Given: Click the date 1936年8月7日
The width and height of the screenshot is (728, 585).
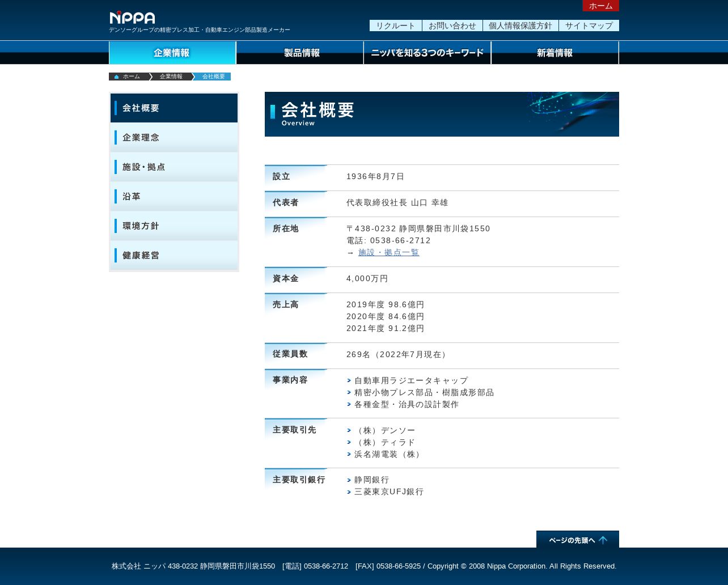Looking at the screenshot, I should (x=375, y=176).
